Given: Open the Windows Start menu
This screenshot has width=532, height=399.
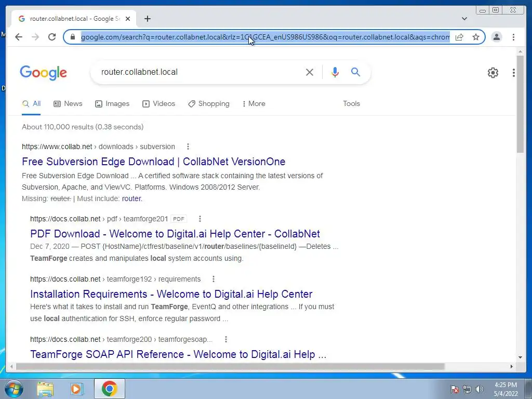Looking at the screenshot, I should (14, 389).
